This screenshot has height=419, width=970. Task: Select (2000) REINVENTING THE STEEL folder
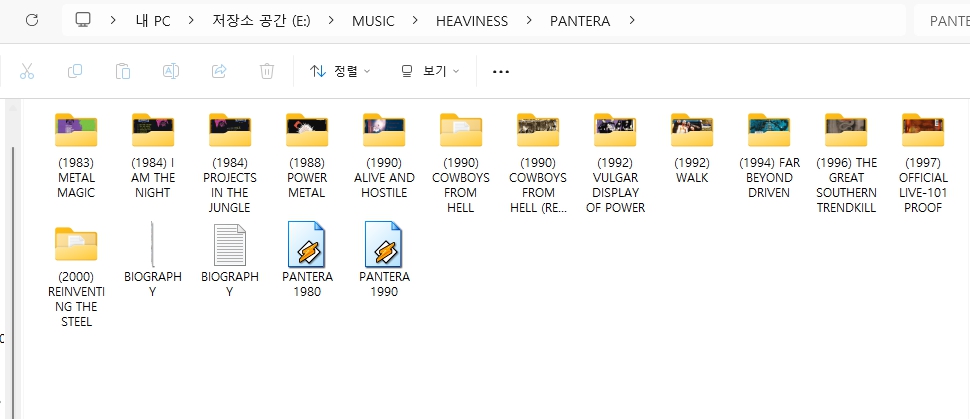coord(76,277)
